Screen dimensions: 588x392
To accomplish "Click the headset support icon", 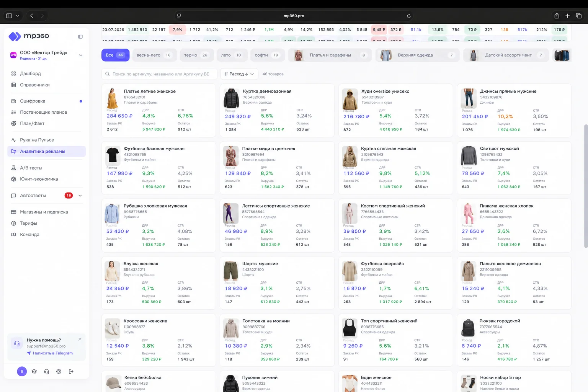I will point(46,371).
